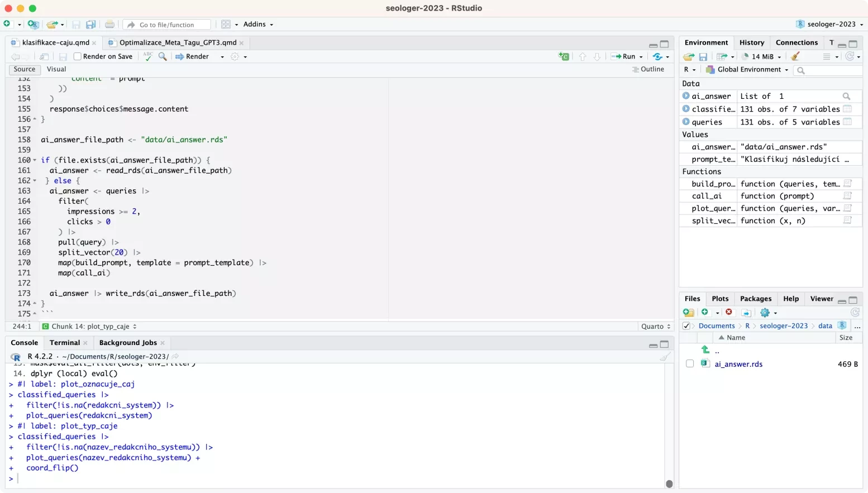Expand the queries data frame entry
The height and width of the screenshot is (493, 868).
click(686, 122)
